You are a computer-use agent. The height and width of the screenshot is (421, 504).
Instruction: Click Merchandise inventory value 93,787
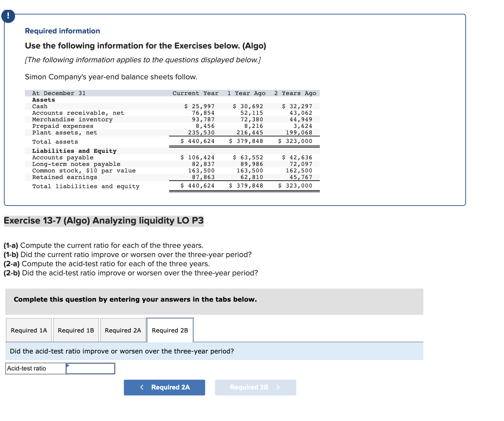point(203,119)
